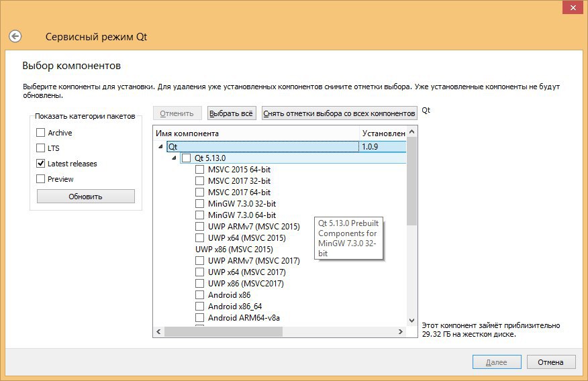Check MinGW 7.3.0 32-bit component
The height and width of the screenshot is (381, 588).
[199, 204]
